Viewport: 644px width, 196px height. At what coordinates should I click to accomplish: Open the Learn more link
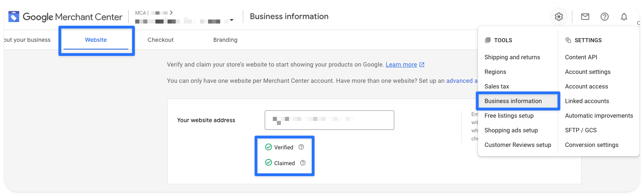[x=401, y=65]
